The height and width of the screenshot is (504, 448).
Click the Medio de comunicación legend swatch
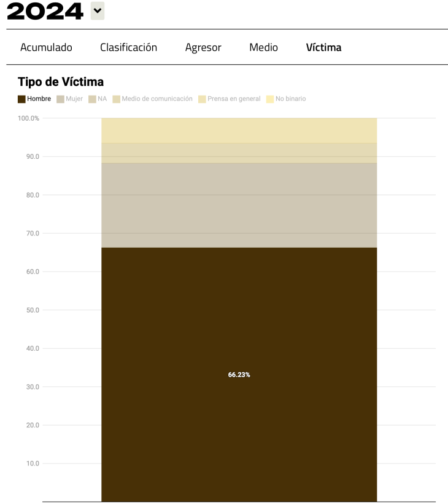click(x=117, y=99)
